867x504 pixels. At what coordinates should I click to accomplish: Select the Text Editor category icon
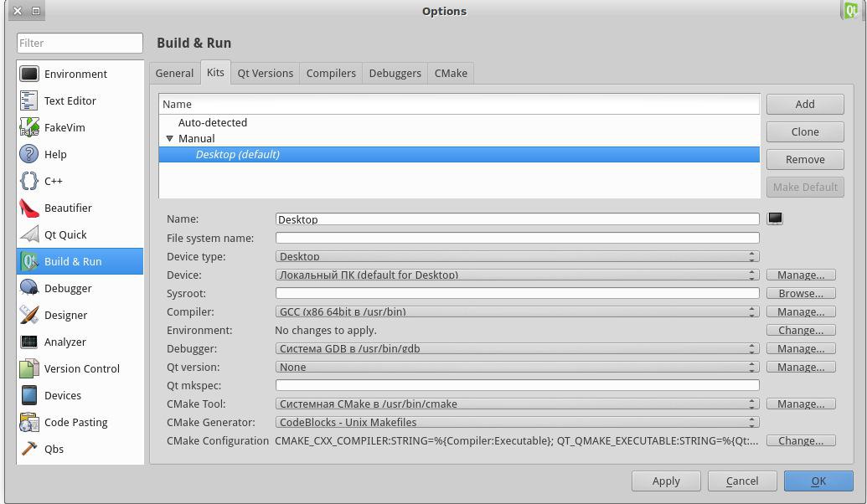28,100
